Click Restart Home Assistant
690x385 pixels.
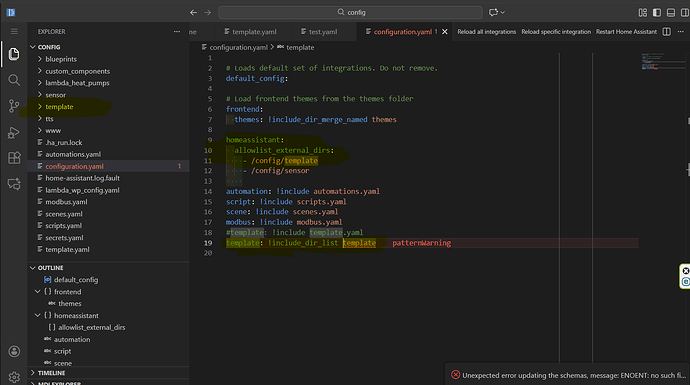coord(626,32)
